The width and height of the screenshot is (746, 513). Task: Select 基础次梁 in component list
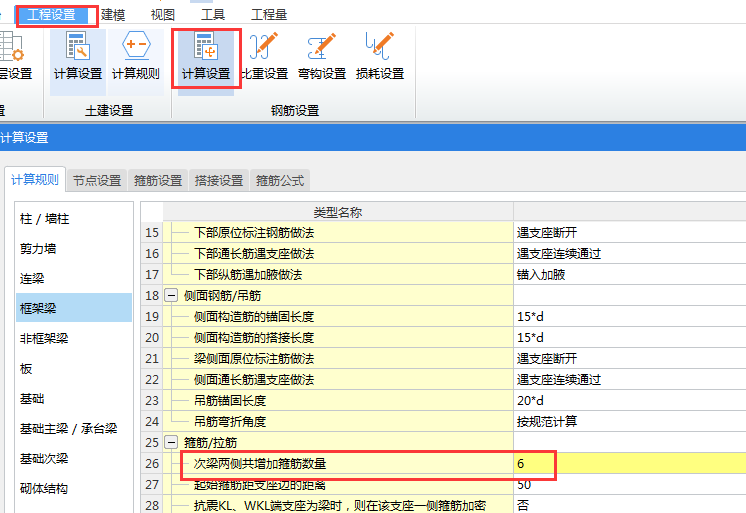(x=74, y=458)
